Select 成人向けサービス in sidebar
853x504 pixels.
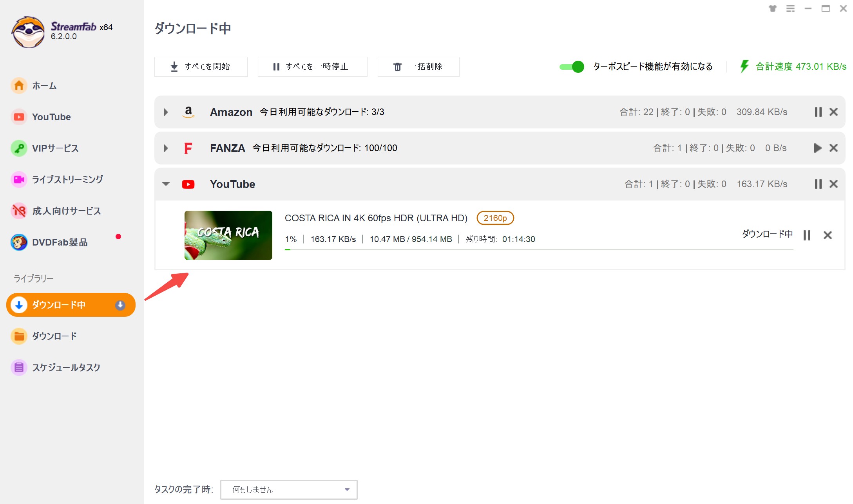click(x=67, y=211)
